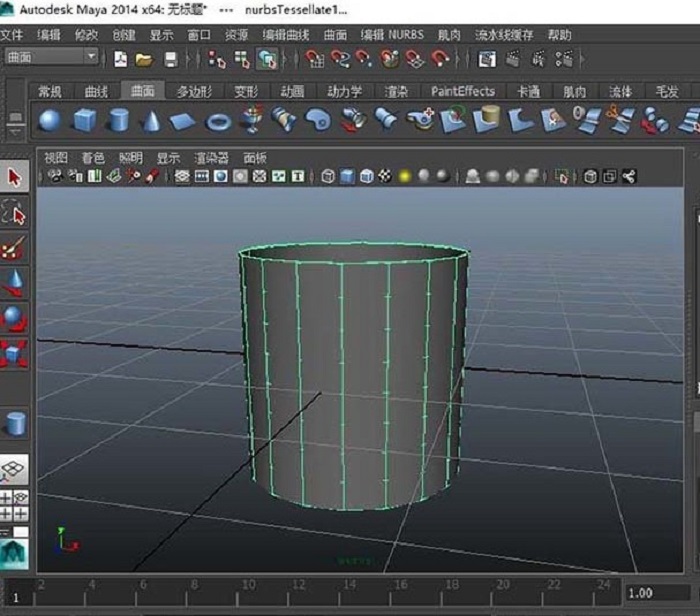Create a NURBS plane from the shelf
The image size is (700, 616).
click(182, 121)
